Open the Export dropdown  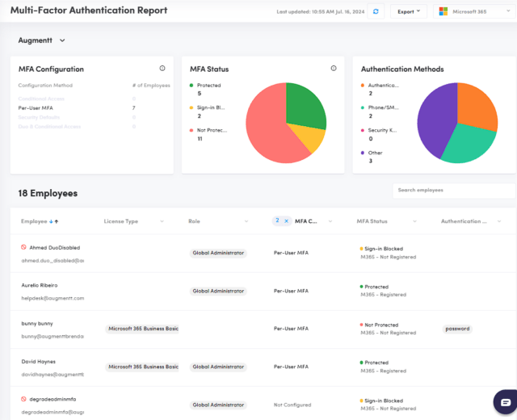click(409, 11)
